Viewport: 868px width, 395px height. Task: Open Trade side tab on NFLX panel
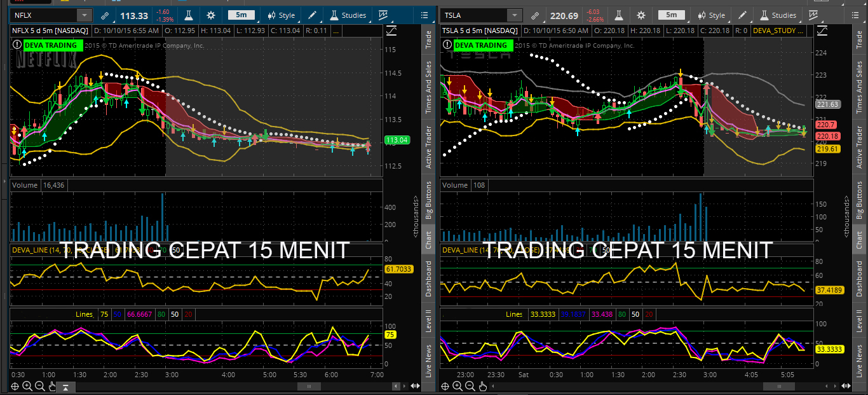pyautogui.click(x=429, y=39)
